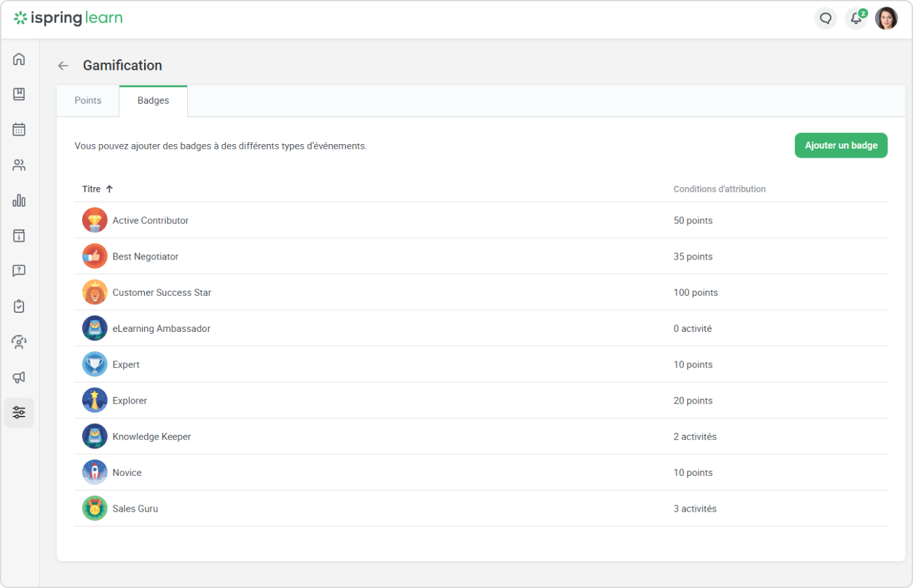
Task: Open the supervisor dashboard icon in sidebar
Action: tap(19, 342)
